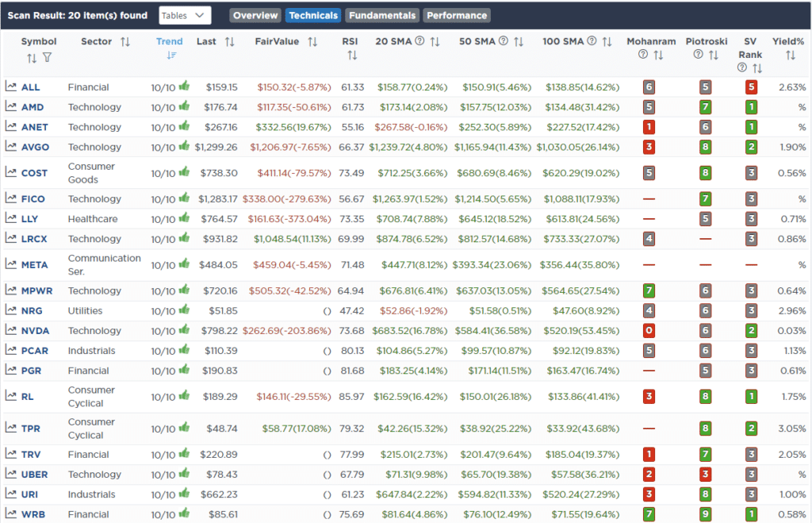This screenshot has width=812, height=523.
Task: Open the 20 SMA help question icon
Action: point(420,41)
